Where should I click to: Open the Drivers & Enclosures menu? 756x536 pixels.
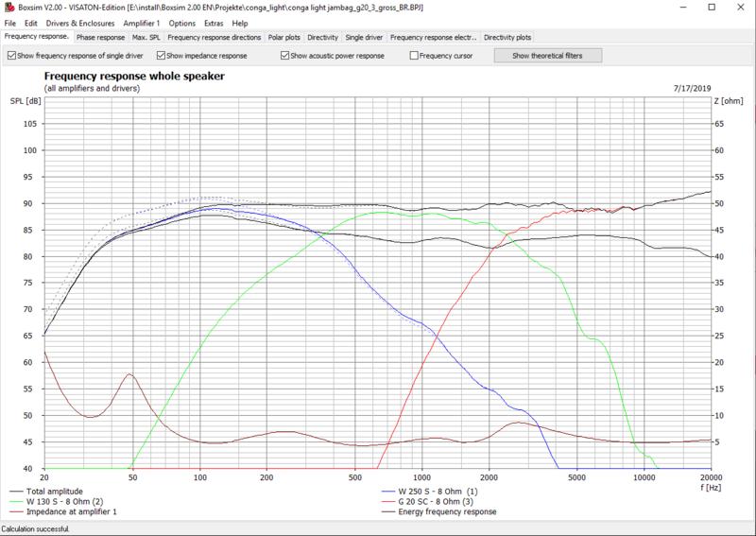[x=80, y=23]
